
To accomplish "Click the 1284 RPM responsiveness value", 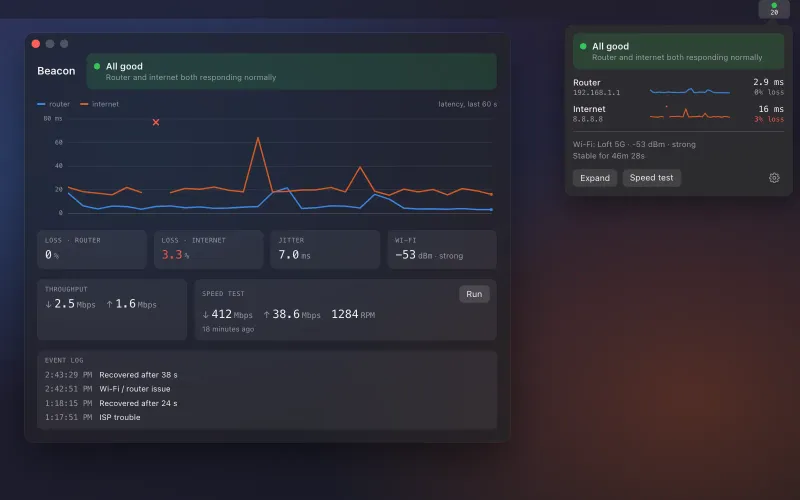I will pos(353,314).
